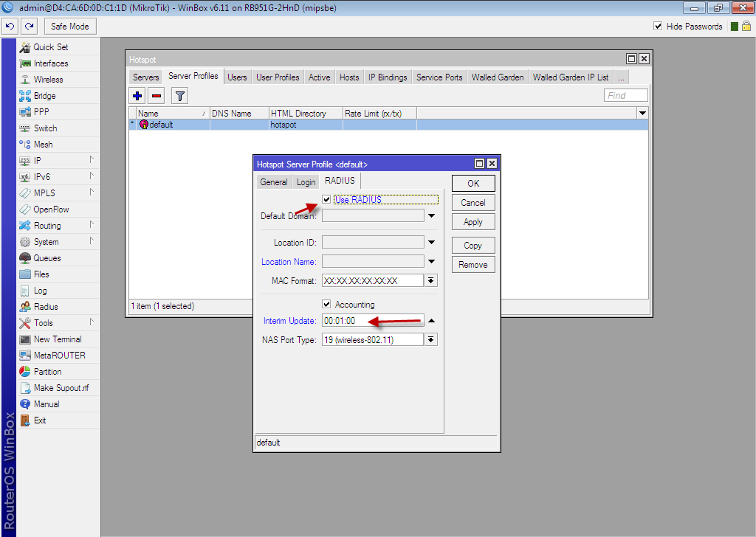This screenshot has height=537, width=756.
Task: Select the default profile row
Action: (388, 125)
